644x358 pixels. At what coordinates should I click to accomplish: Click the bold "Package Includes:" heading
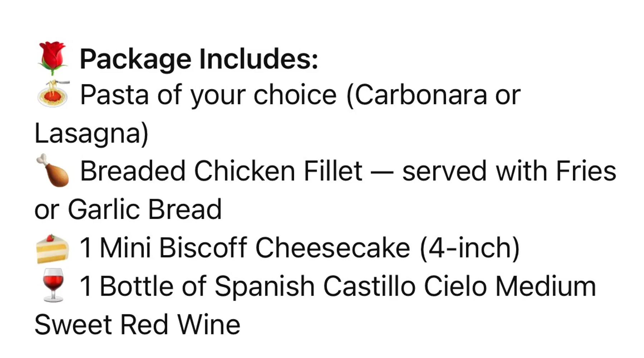coord(199,59)
